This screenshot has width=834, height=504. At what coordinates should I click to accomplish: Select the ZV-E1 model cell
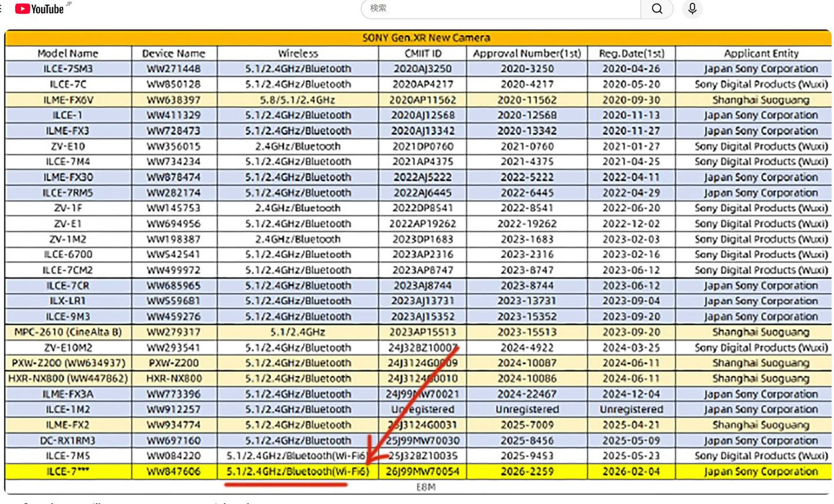(x=68, y=223)
